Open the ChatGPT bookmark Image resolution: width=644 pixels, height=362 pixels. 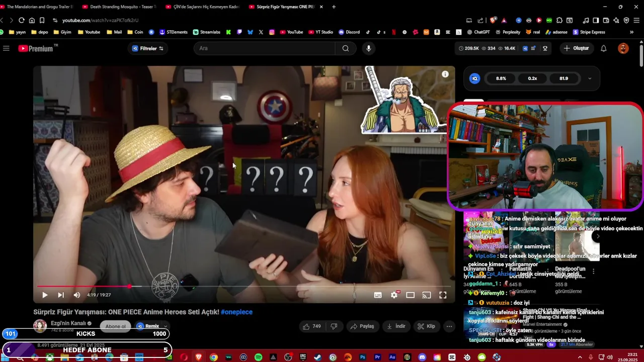tap(478, 32)
